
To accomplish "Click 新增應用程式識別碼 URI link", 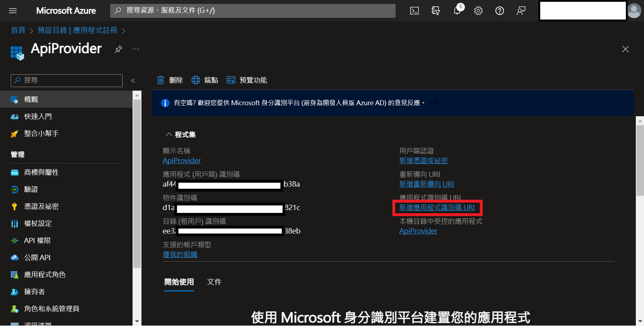I will coord(437,208).
